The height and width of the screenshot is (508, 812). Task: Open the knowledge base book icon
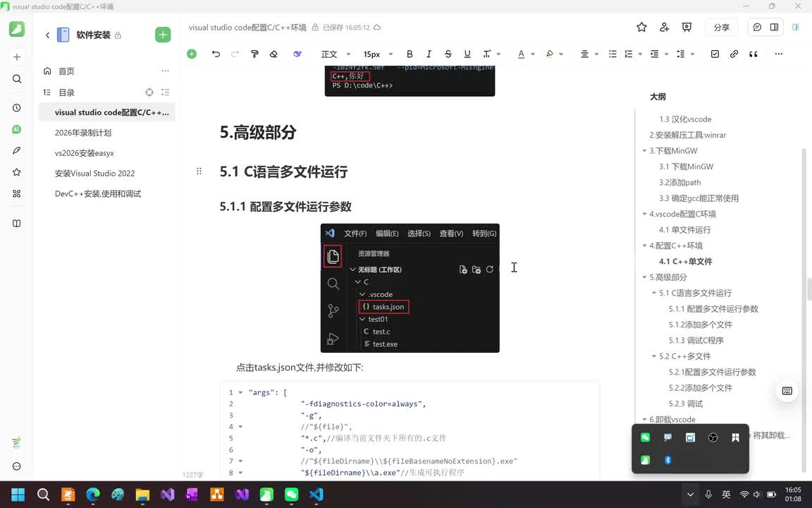pos(17,224)
